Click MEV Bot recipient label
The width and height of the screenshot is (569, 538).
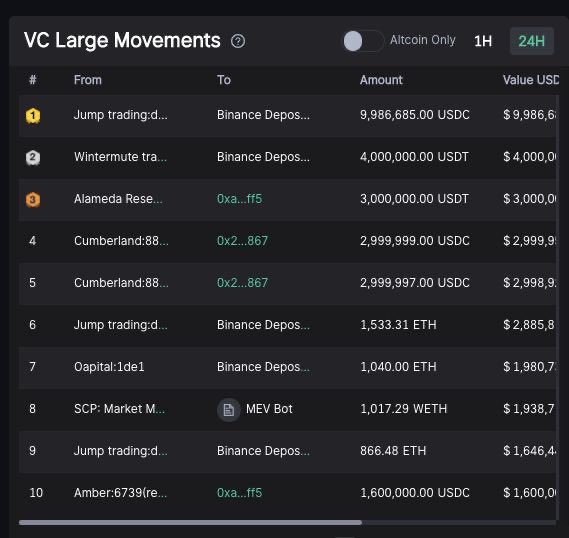[269, 409]
